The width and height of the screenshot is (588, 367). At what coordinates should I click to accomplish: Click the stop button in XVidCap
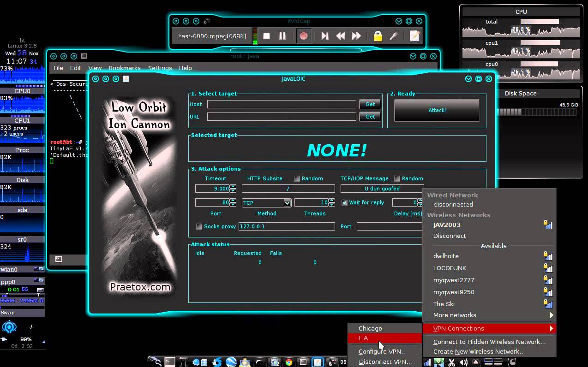266,36
